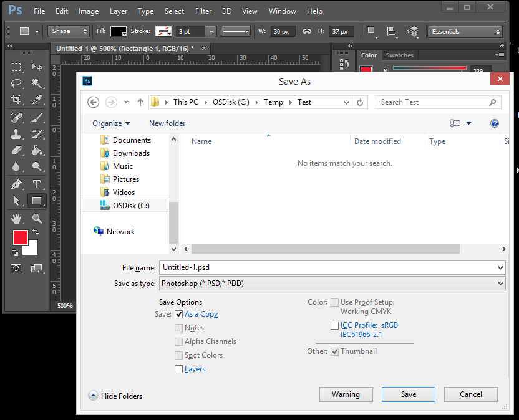This screenshot has width=519, height=420.
Task: Click the Save button
Action: (x=408, y=394)
